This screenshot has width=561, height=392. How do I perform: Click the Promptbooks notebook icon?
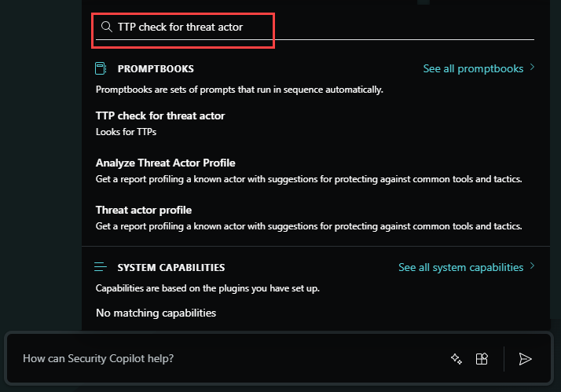coord(101,68)
